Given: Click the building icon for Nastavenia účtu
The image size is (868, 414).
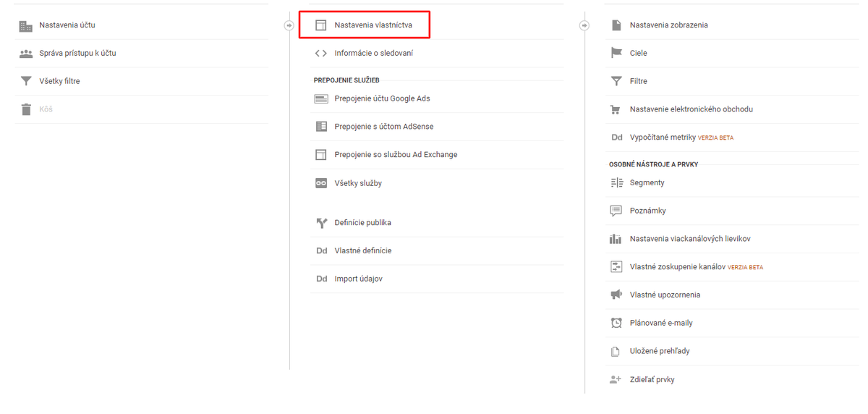Looking at the screenshot, I should [26, 25].
